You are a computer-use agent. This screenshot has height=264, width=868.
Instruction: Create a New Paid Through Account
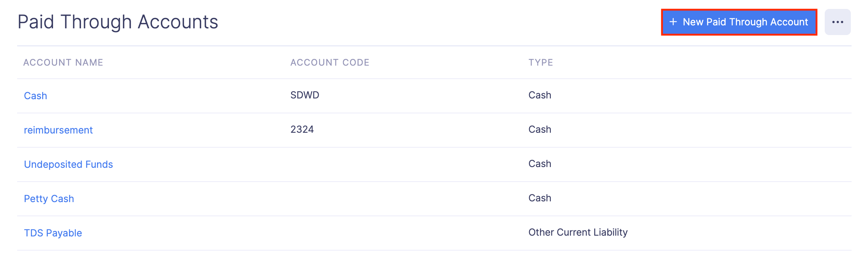739,22
